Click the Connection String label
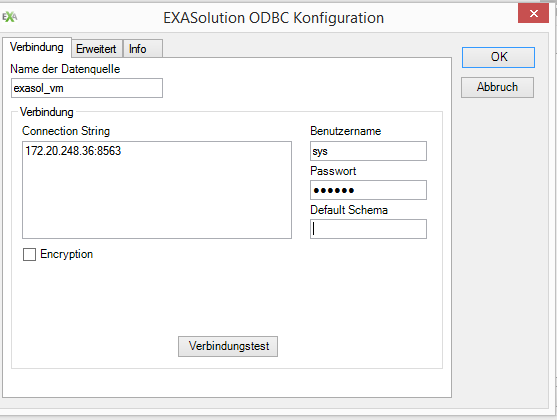The height and width of the screenshot is (420, 557). click(x=66, y=131)
